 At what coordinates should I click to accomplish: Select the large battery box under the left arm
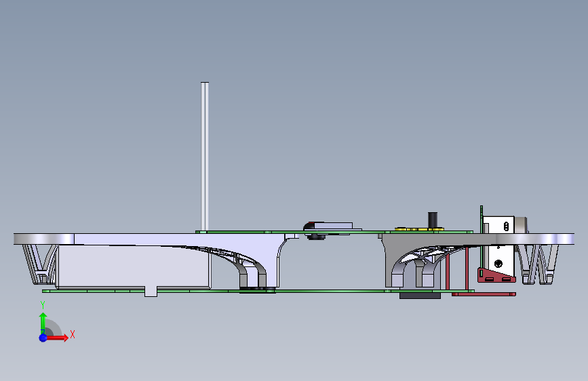(x=133, y=266)
